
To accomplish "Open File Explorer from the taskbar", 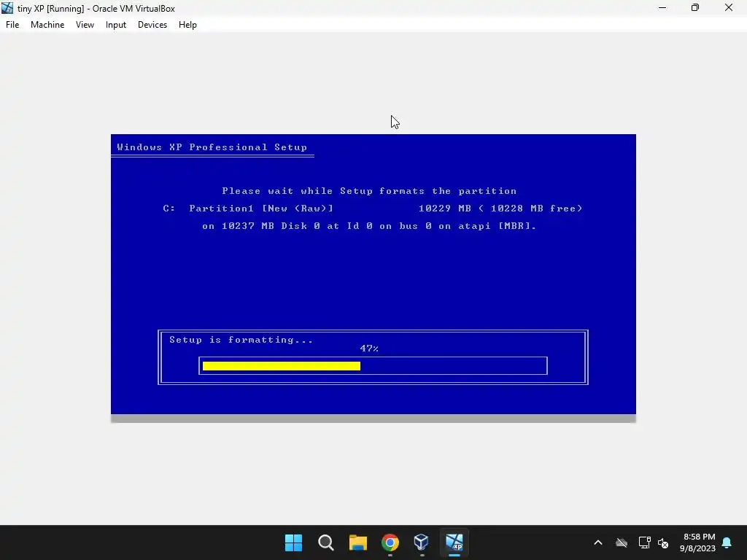I will pyautogui.click(x=357, y=542).
